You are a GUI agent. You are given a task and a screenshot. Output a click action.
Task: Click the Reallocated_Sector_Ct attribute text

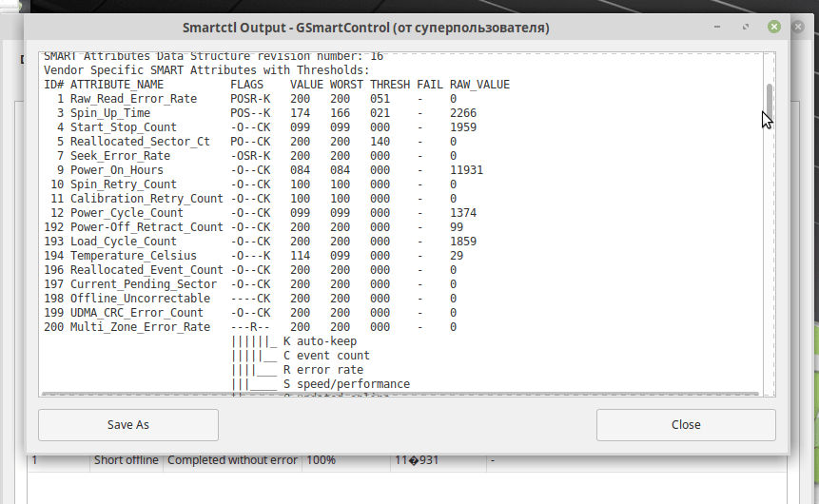[x=140, y=142]
